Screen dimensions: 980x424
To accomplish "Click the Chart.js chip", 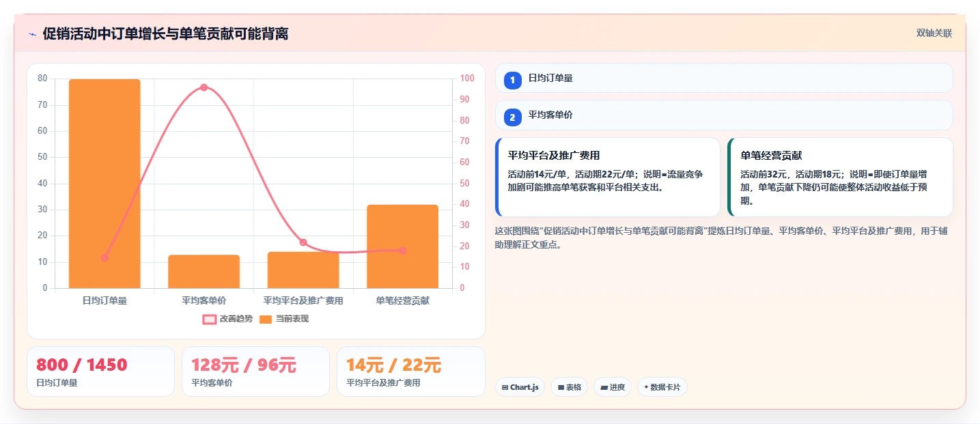I will tap(520, 387).
